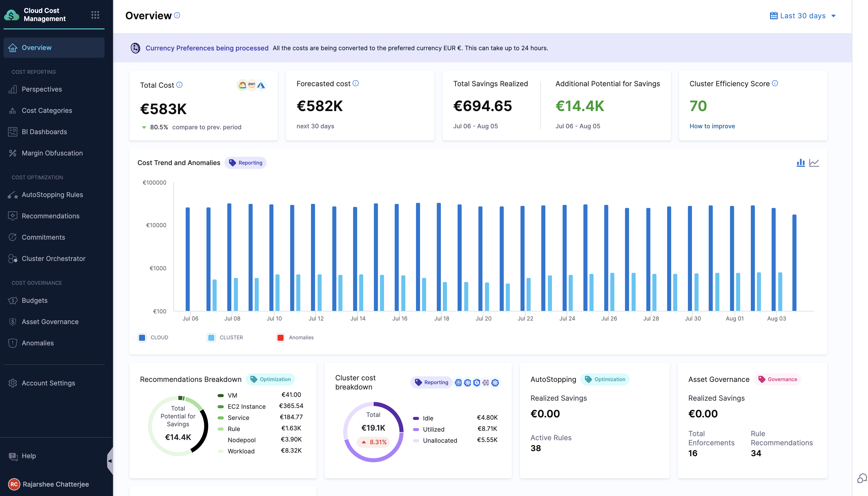The height and width of the screenshot is (496, 868).
Task: Open AutoStopping Rules menu item
Action: 52,194
